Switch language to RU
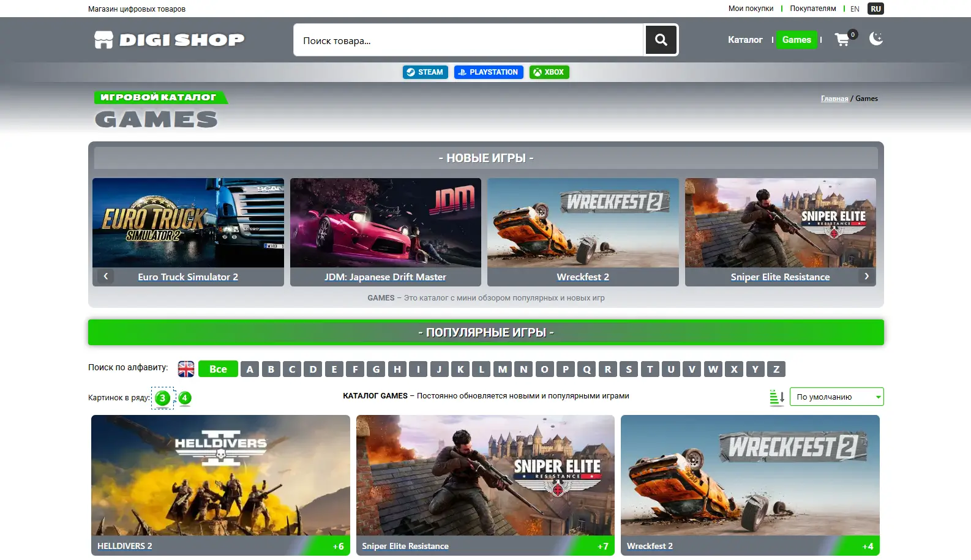The image size is (971, 560). click(876, 9)
